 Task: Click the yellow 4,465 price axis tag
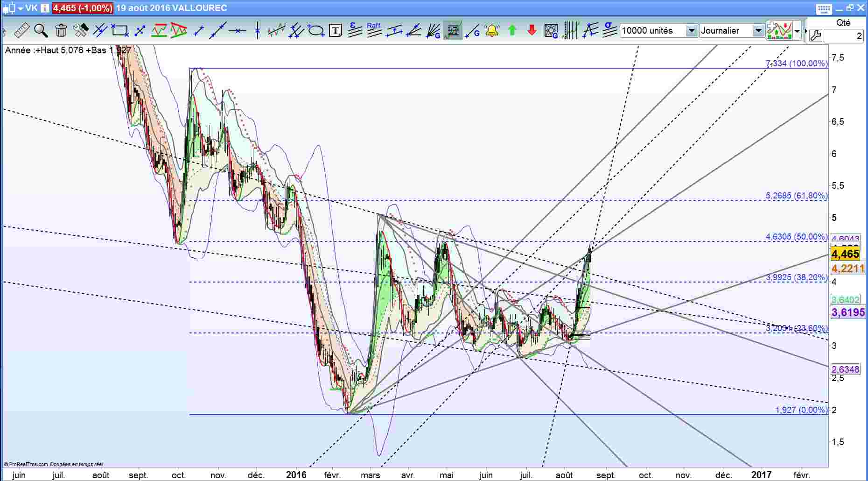click(x=845, y=254)
